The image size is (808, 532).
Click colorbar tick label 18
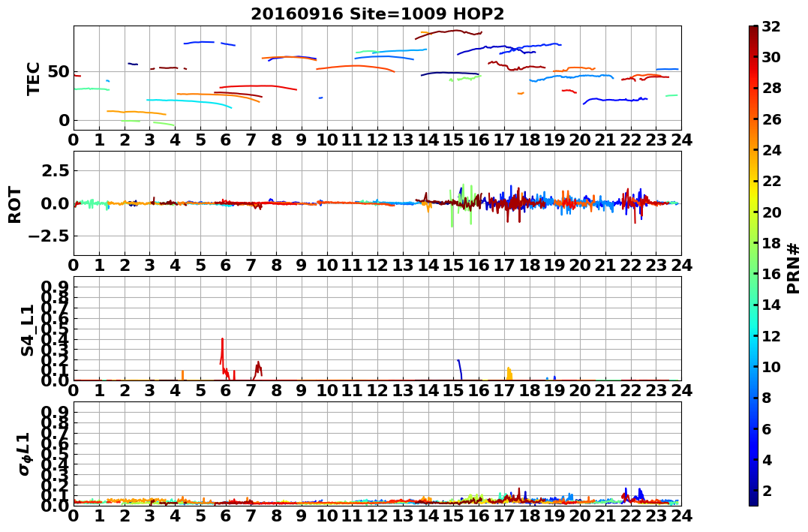click(x=771, y=243)
